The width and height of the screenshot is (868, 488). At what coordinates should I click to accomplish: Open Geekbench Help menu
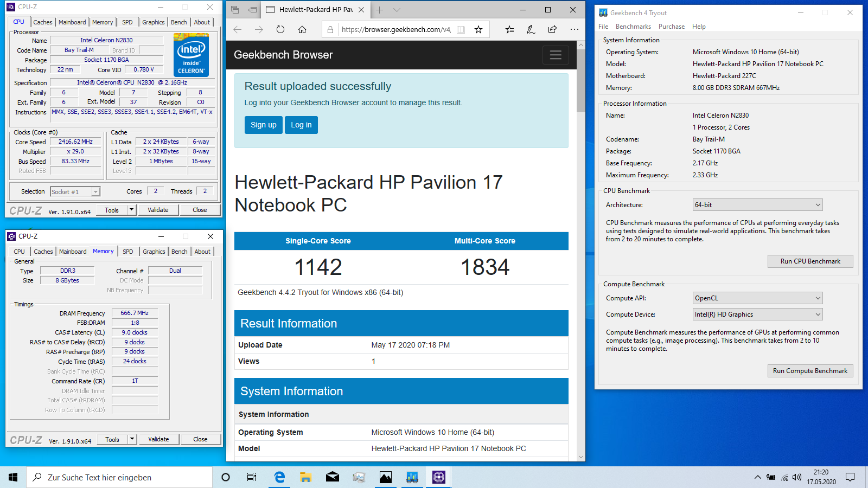point(699,27)
